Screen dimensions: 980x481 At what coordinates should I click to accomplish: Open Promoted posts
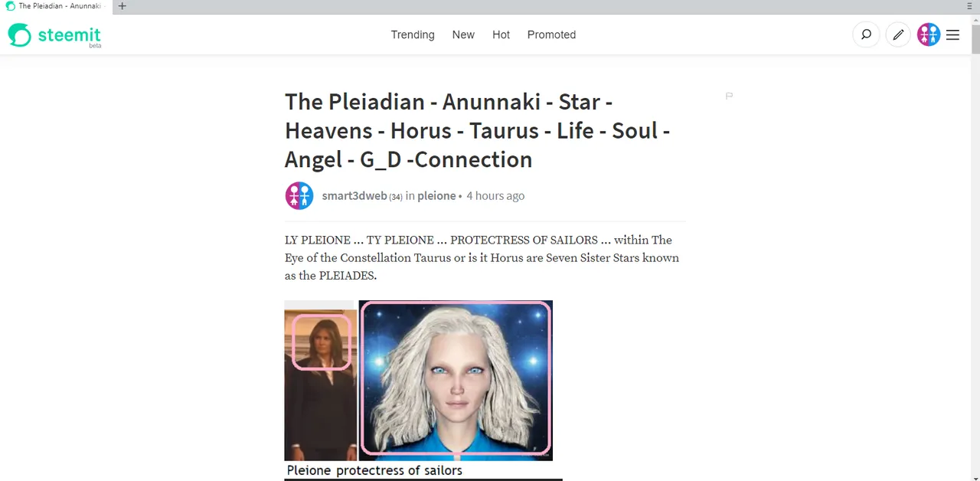[551, 34]
